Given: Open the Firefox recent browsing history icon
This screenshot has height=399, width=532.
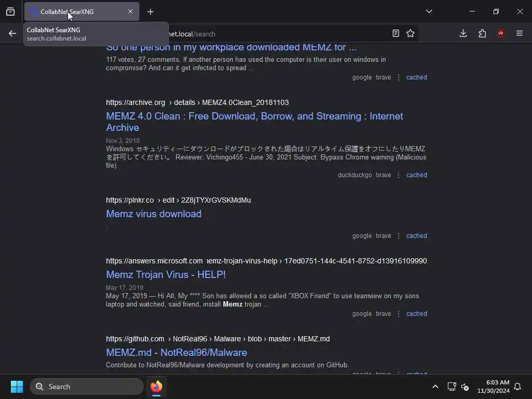Looking at the screenshot, I should click(x=10, y=12).
